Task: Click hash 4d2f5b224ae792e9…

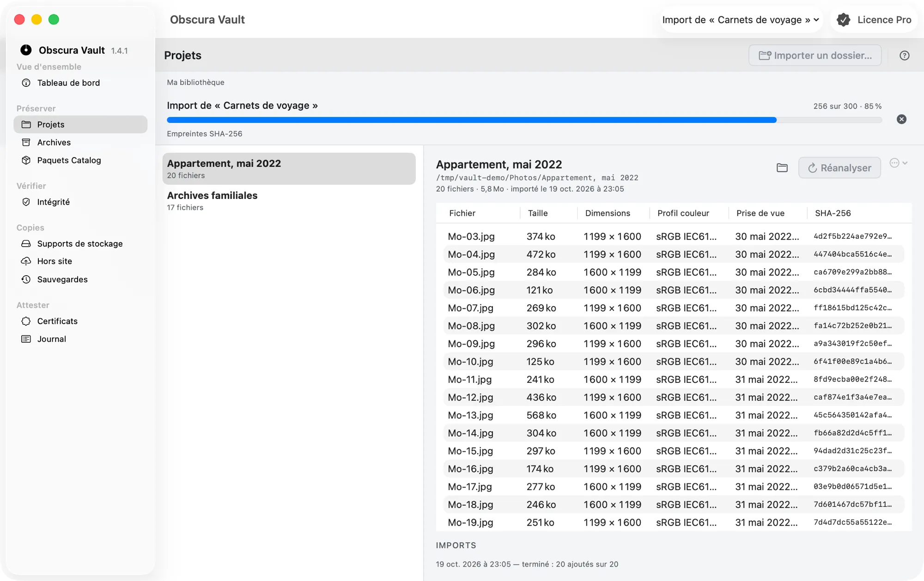Action: (853, 236)
